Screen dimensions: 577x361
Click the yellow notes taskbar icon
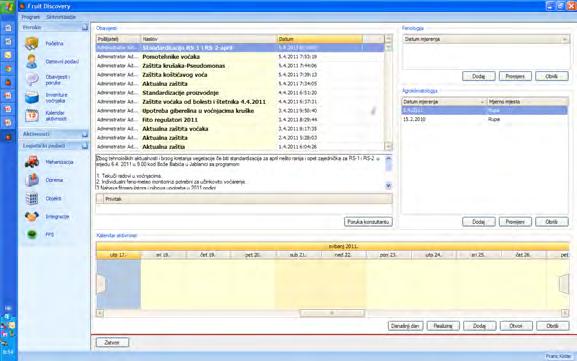pos(8,55)
